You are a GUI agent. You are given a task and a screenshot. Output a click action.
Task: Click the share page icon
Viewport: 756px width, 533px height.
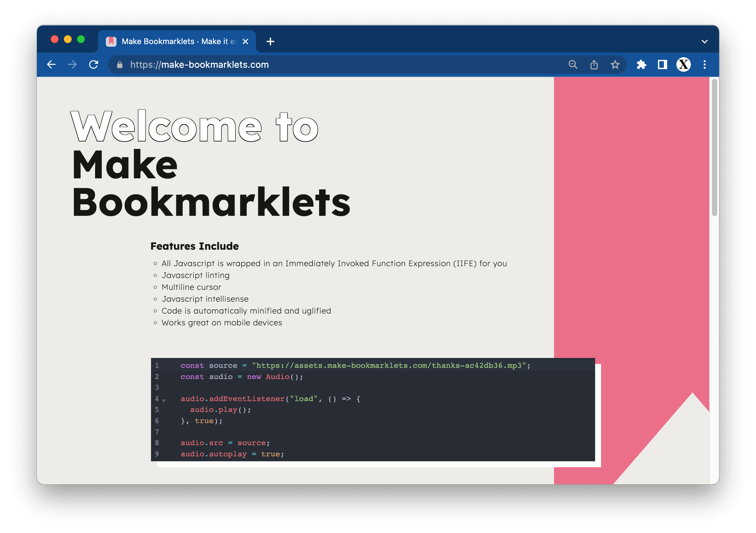coord(594,64)
